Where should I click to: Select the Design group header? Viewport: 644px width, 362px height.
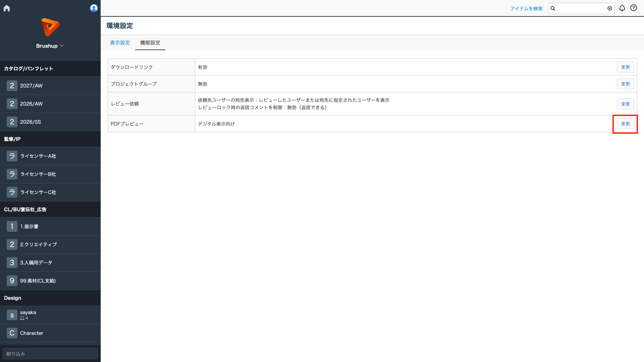tap(50, 298)
